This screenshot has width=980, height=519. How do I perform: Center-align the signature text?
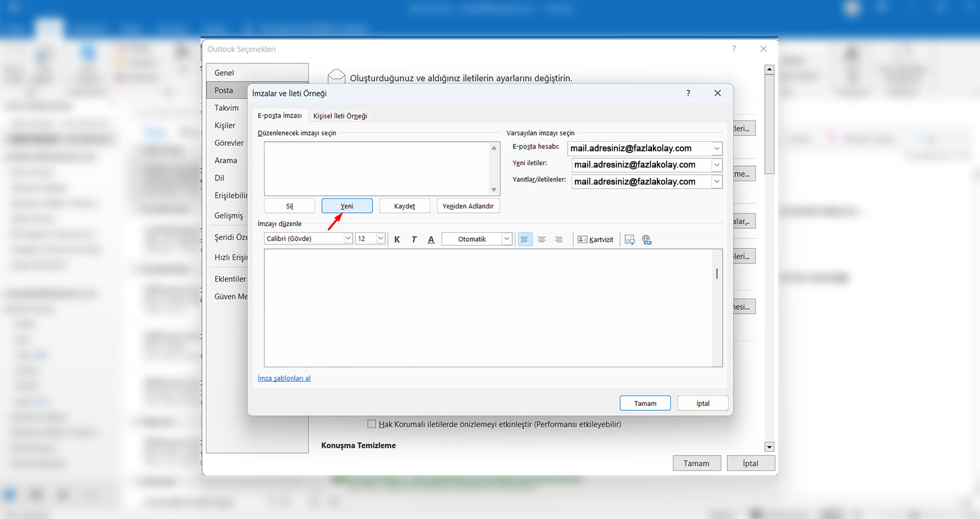pyautogui.click(x=542, y=240)
